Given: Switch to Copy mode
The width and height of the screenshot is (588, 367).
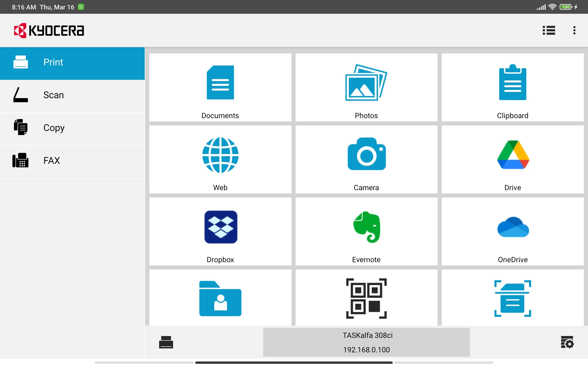Looking at the screenshot, I should (72, 128).
